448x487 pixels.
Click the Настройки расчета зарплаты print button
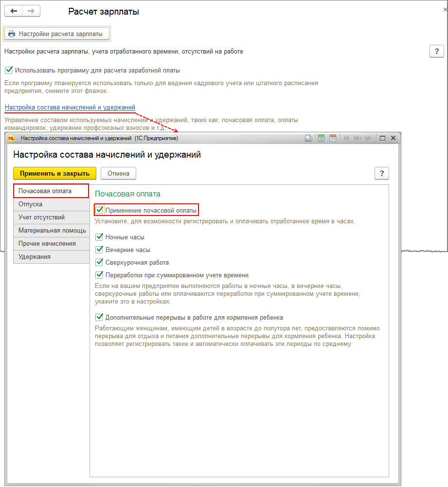coord(57,34)
